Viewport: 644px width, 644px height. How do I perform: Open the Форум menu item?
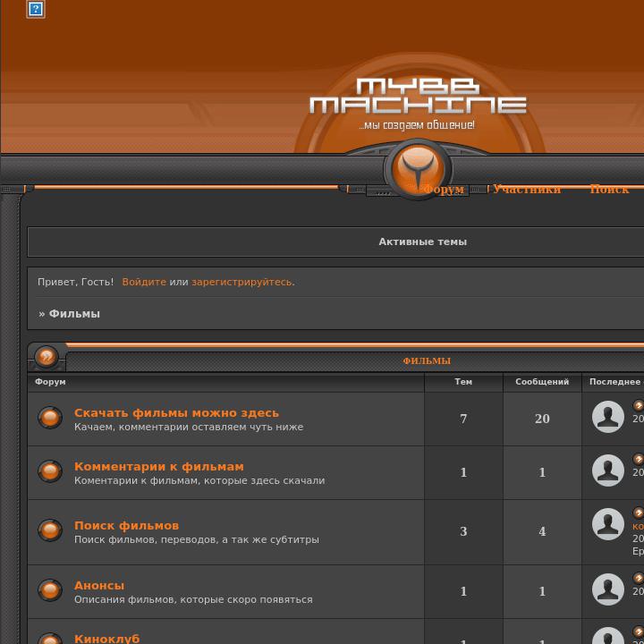443,190
